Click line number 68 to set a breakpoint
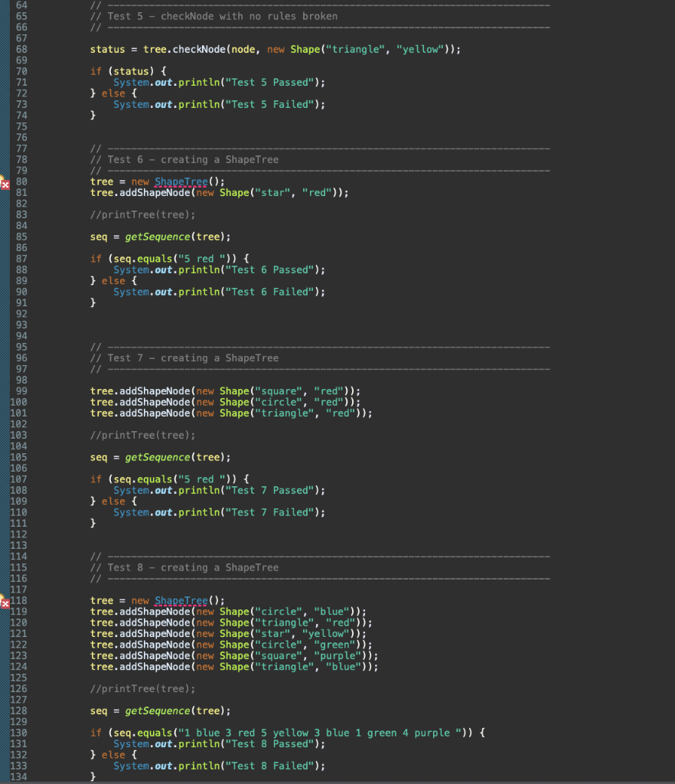Image resolution: width=675 pixels, height=784 pixels. pos(21,48)
